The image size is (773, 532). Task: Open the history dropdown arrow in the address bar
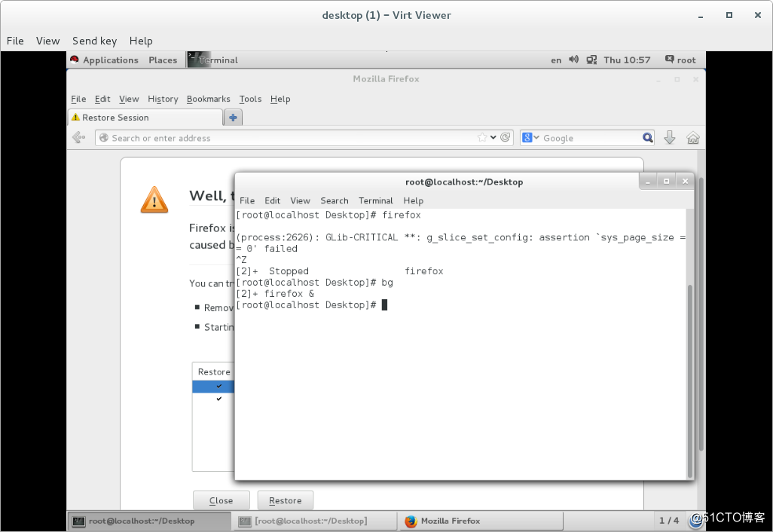coord(493,138)
